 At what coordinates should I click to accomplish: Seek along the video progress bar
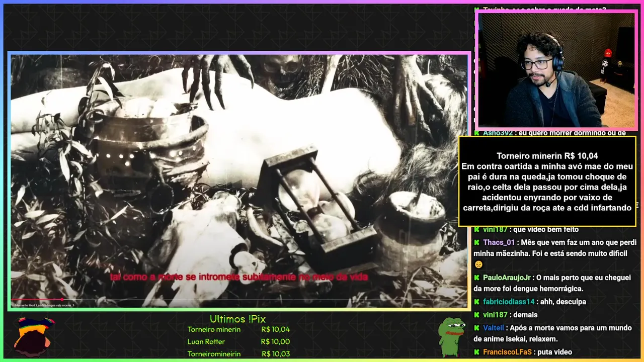[239, 300]
